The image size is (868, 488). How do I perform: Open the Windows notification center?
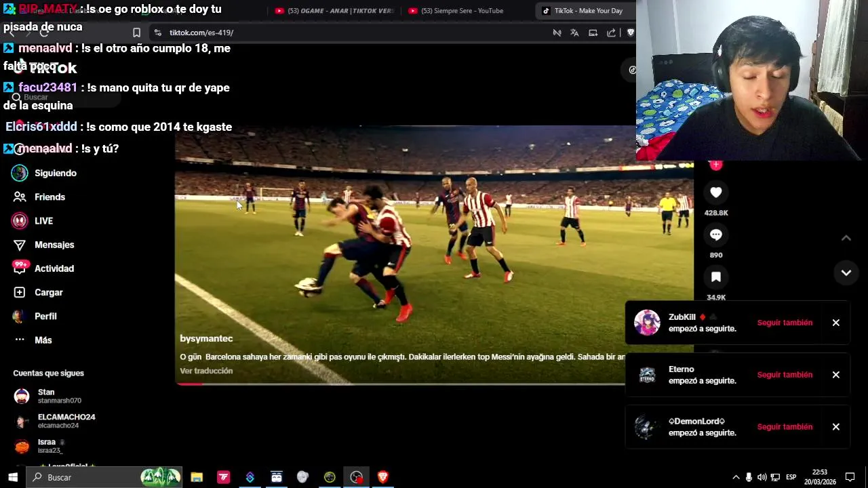tap(850, 477)
